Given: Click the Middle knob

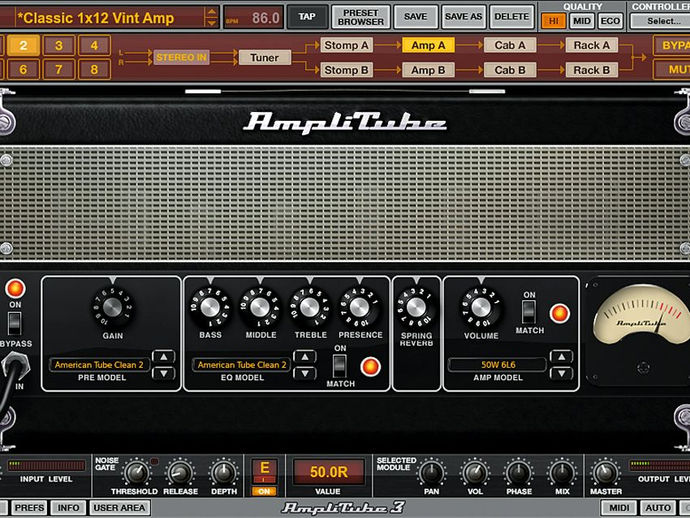Looking at the screenshot, I should click(x=260, y=307).
